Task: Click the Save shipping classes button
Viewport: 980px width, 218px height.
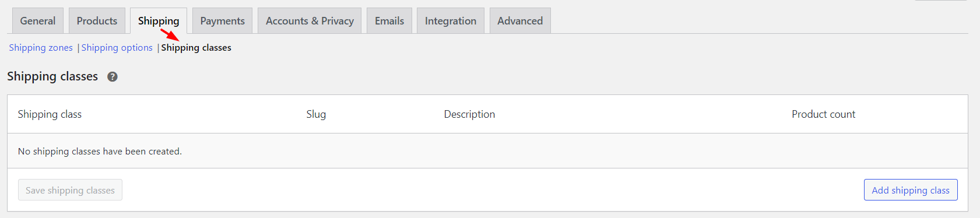Action: [x=70, y=190]
